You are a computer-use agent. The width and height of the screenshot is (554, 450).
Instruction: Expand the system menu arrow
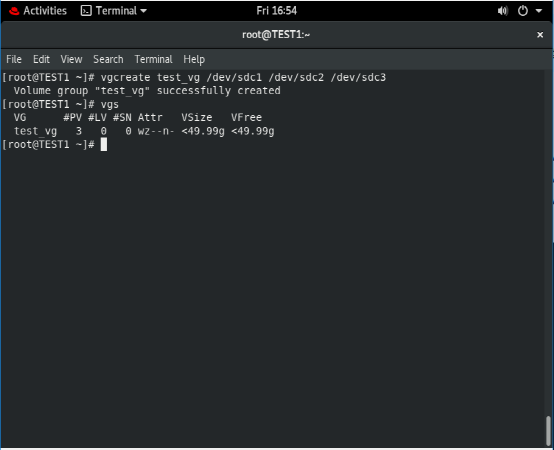[x=539, y=11]
